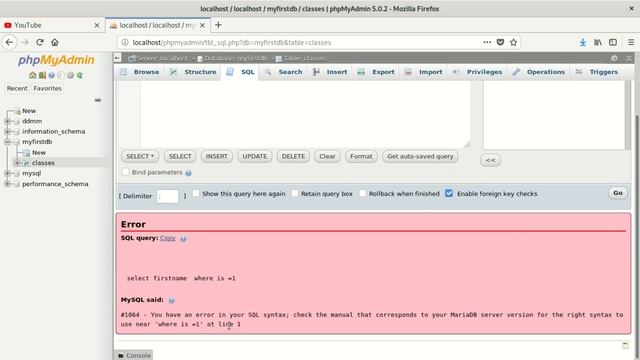This screenshot has width=640, height=360.
Task: Open the Privileges tab
Action: tap(477, 72)
